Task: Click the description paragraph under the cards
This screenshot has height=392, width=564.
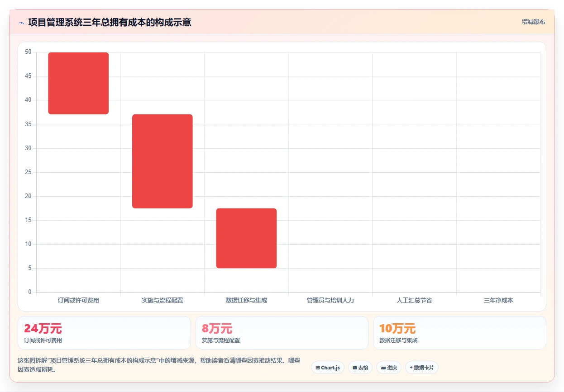Action: 159,365
